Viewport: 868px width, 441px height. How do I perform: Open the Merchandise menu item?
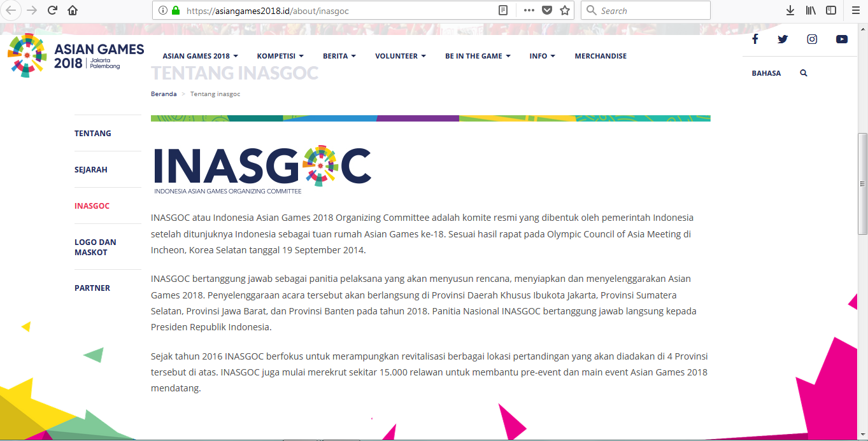tap(601, 56)
